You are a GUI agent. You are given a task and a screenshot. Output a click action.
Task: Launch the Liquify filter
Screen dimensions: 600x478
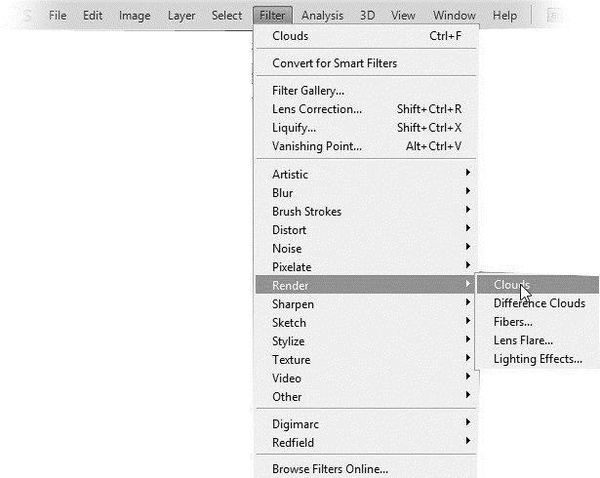click(294, 128)
